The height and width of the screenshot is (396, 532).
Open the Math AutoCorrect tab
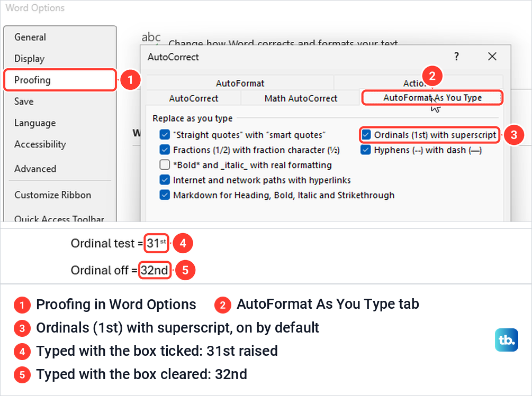[301, 98]
